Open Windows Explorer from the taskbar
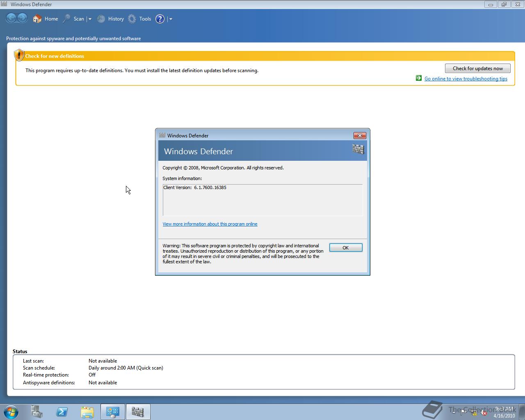This screenshot has height=420, width=525. pos(87,412)
